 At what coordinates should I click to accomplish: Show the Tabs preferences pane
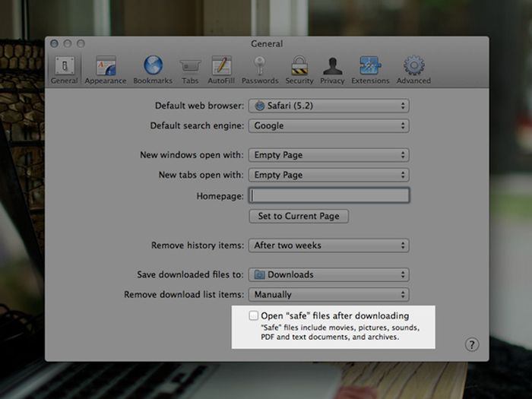click(x=190, y=70)
